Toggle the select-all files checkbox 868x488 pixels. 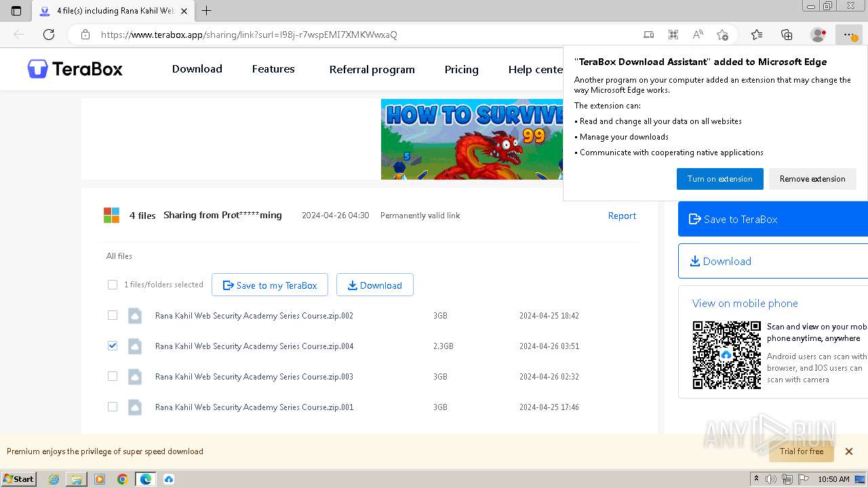point(113,285)
